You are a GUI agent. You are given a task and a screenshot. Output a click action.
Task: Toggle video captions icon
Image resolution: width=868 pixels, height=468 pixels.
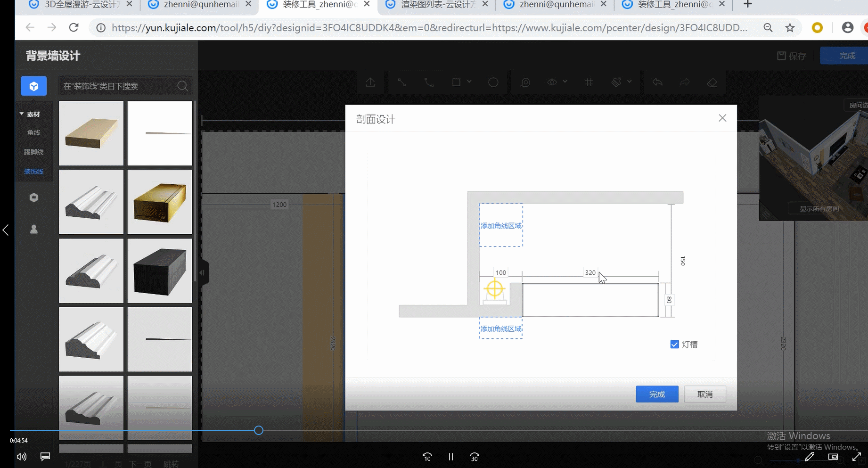(45, 457)
